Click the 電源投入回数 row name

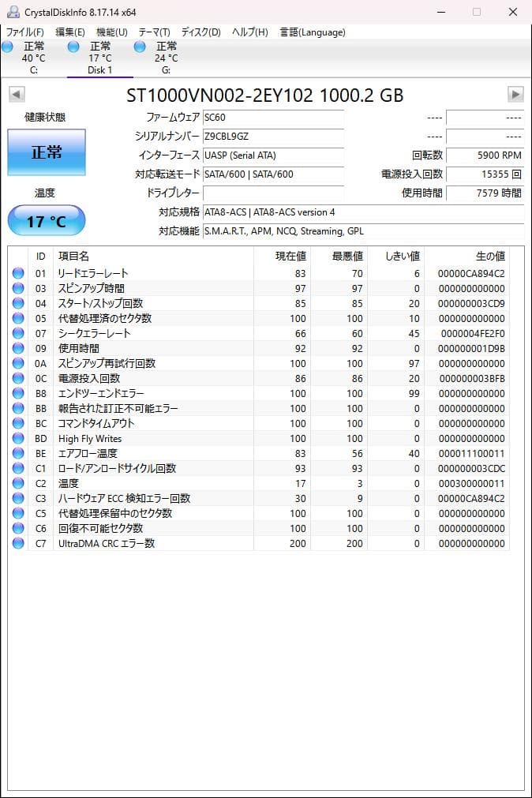pyautogui.click(x=89, y=379)
